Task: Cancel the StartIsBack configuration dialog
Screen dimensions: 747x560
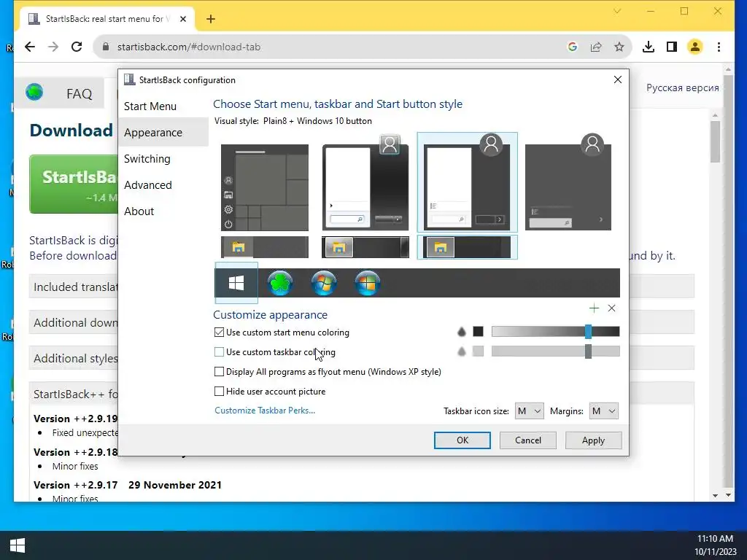Action: tap(528, 440)
